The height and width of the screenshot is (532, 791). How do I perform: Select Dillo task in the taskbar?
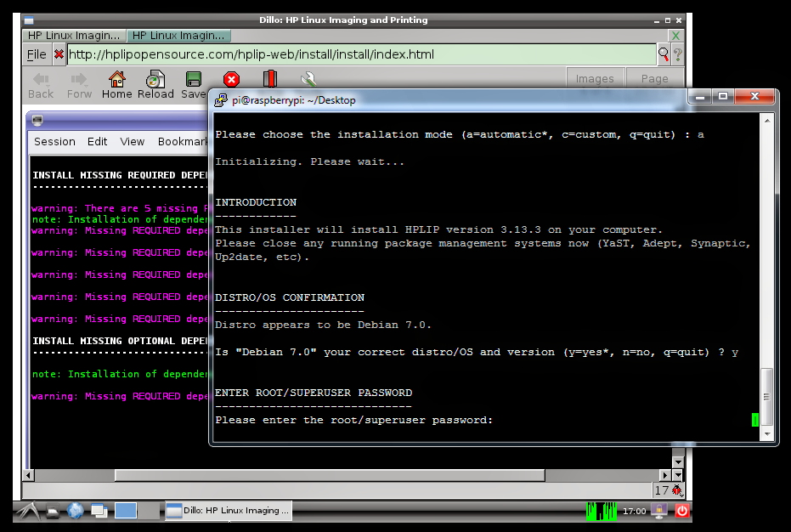point(228,511)
